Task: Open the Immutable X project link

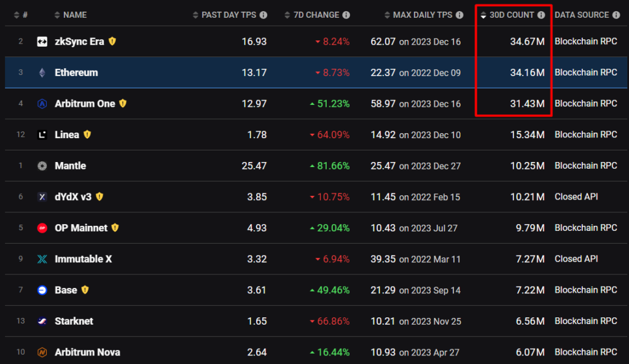Action: pos(83,259)
